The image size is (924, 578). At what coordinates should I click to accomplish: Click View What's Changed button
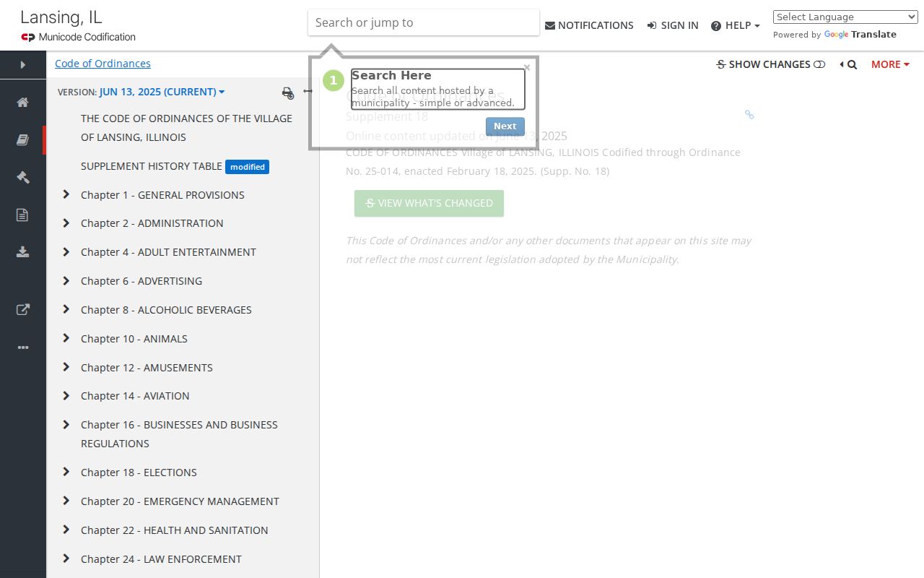point(429,203)
